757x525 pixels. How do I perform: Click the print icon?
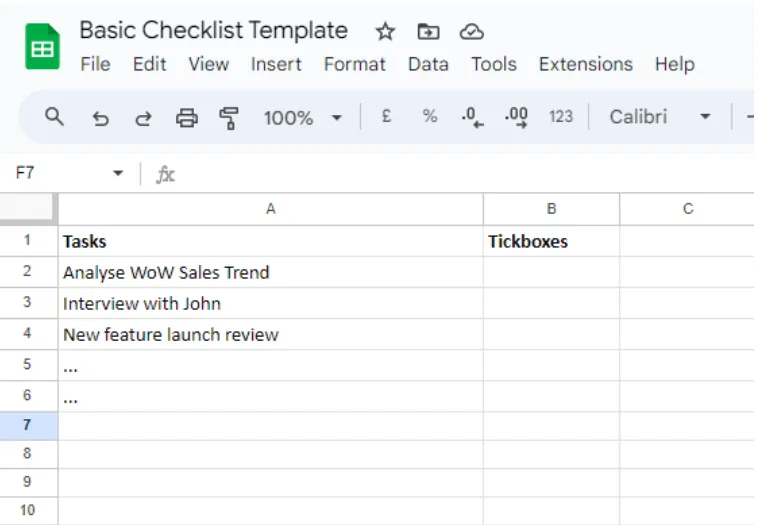click(x=187, y=117)
